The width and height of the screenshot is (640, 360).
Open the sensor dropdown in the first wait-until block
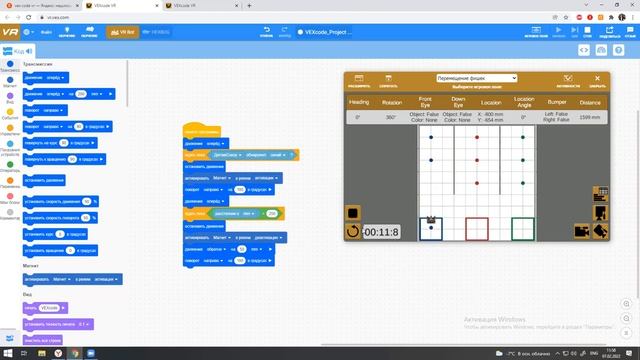click(x=227, y=155)
